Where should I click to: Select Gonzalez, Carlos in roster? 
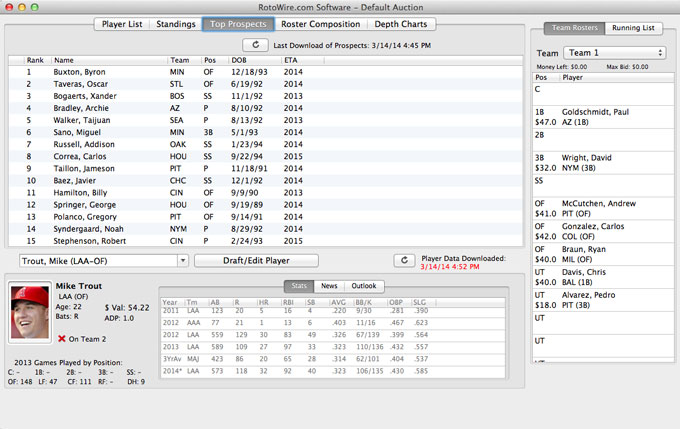coord(603,232)
